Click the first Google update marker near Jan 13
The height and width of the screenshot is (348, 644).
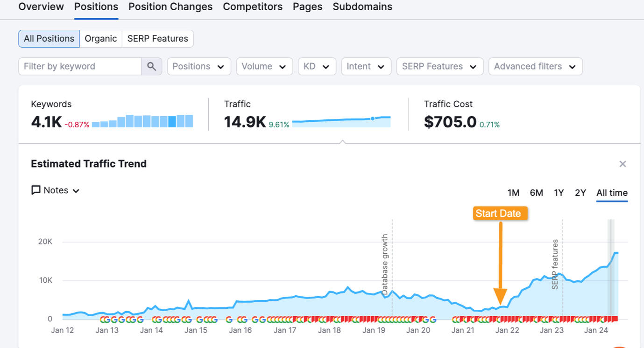point(103,320)
